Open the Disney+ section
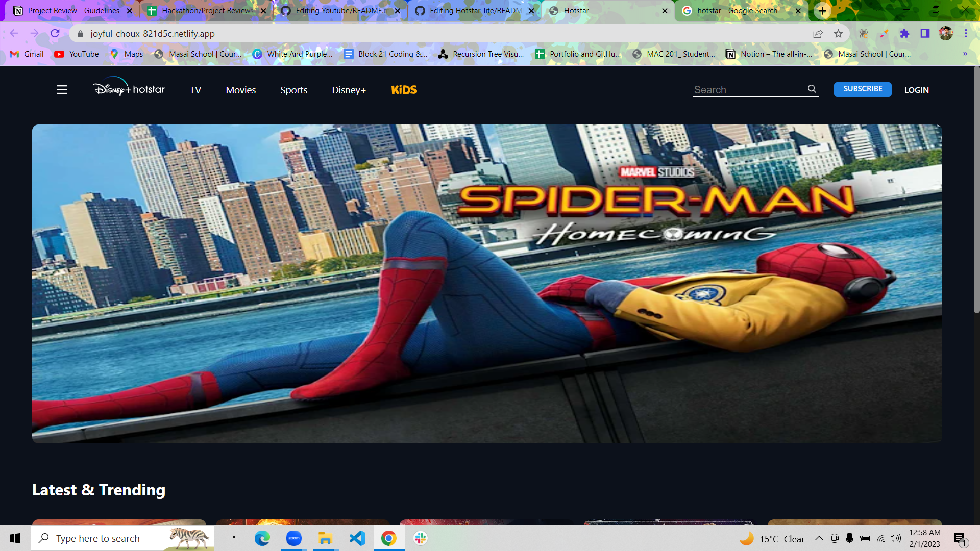 pyautogui.click(x=349, y=90)
